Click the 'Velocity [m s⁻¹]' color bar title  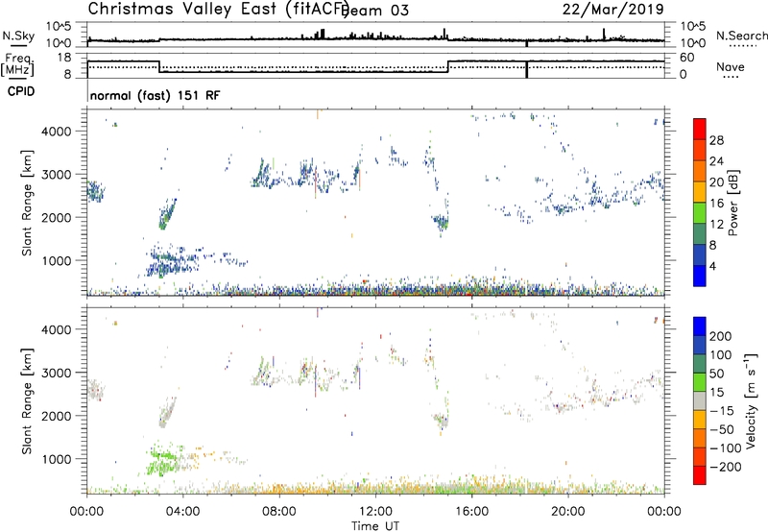tap(751, 400)
